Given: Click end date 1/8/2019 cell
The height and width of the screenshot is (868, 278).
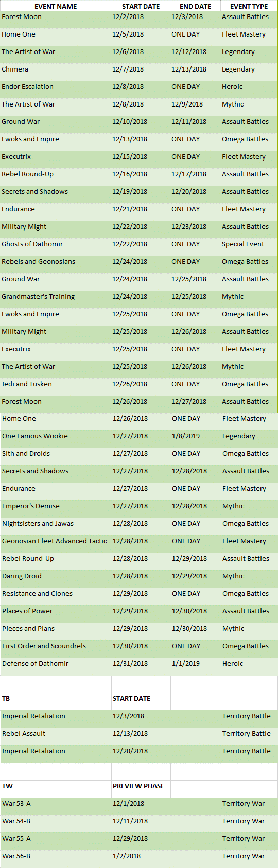Looking at the screenshot, I should [196, 436].
